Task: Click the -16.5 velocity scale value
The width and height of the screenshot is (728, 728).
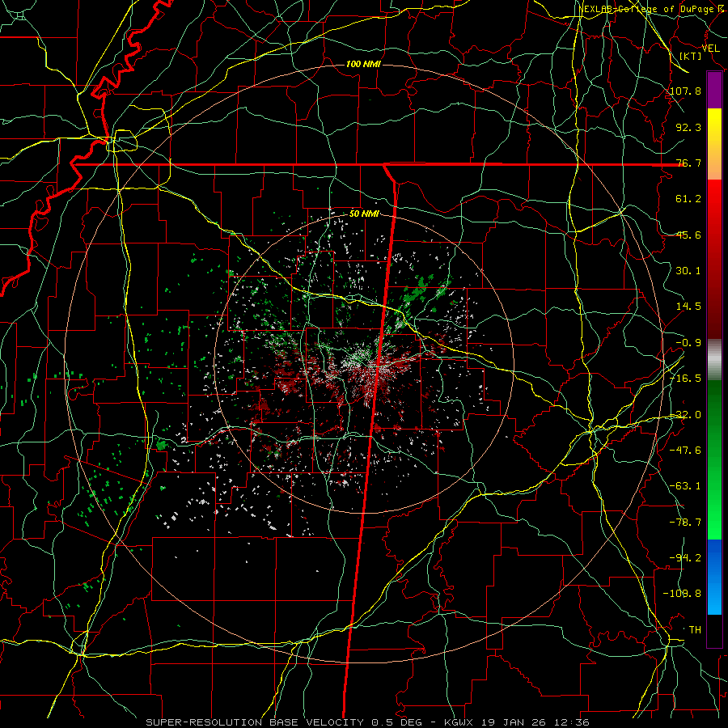Action: pyautogui.click(x=685, y=378)
